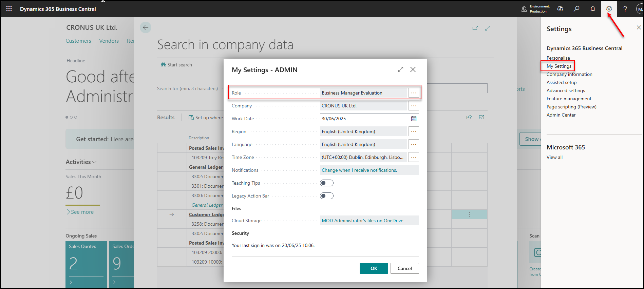Open Admin Center in Settings panel

tap(561, 115)
